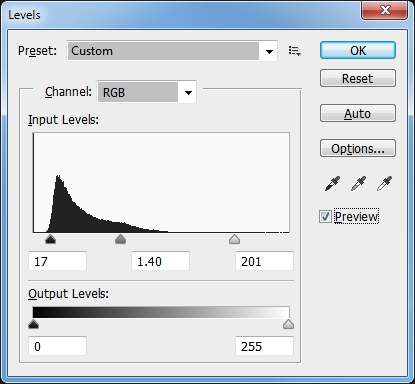Focus the gamma field showing 1.40
This screenshot has width=415, height=384.
(161, 261)
